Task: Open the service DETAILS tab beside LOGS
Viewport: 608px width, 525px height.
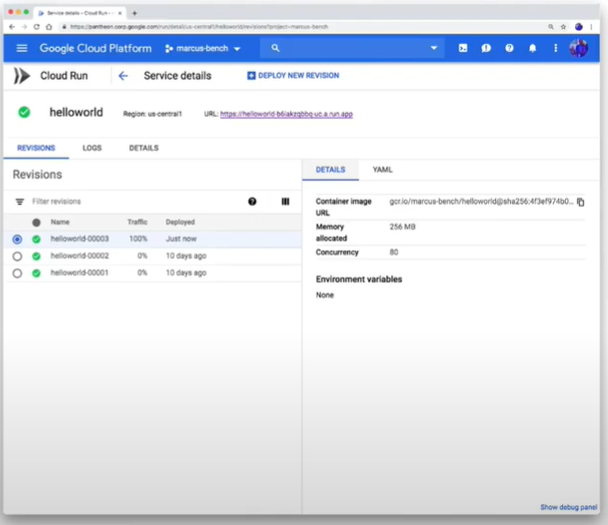Action: (144, 148)
